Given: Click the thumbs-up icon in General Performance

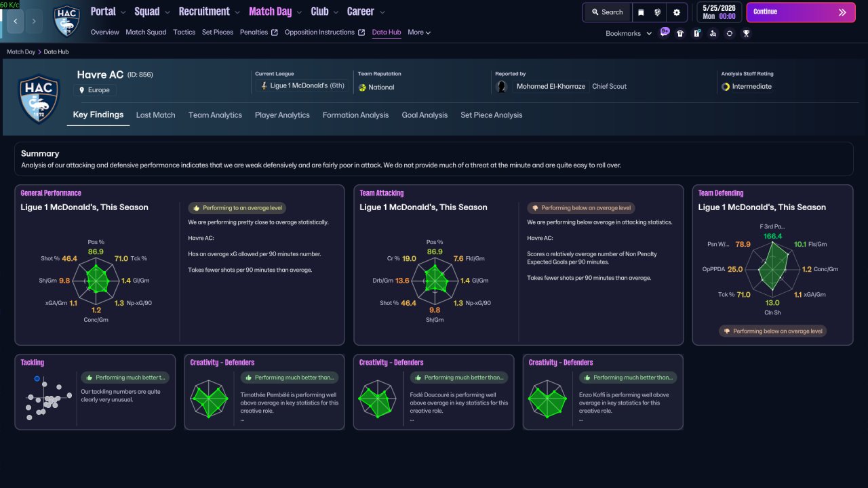Looking at the screenshot, I should (x=197, y=208).
